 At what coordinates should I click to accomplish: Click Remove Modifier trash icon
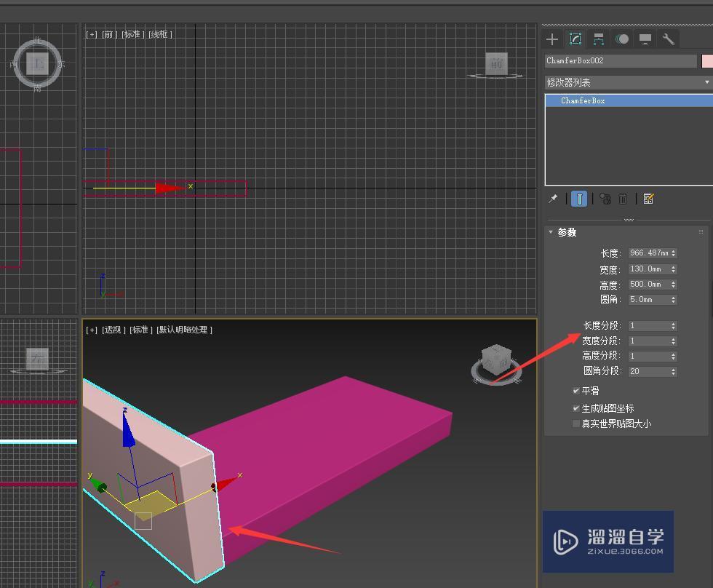pos(624,199)
